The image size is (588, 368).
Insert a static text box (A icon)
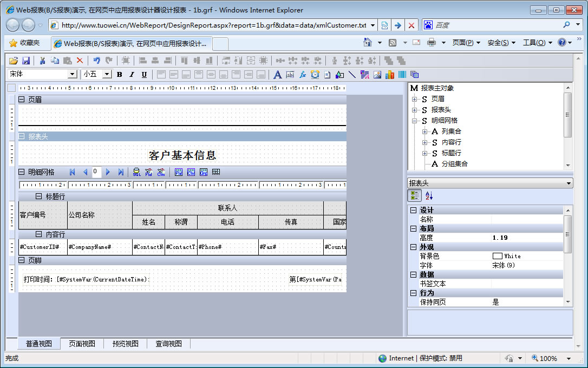(277, 75)
